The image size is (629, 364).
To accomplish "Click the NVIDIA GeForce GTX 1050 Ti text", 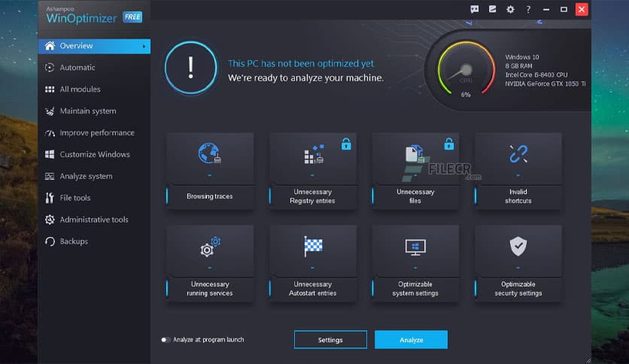I will [x=545, y=83].
